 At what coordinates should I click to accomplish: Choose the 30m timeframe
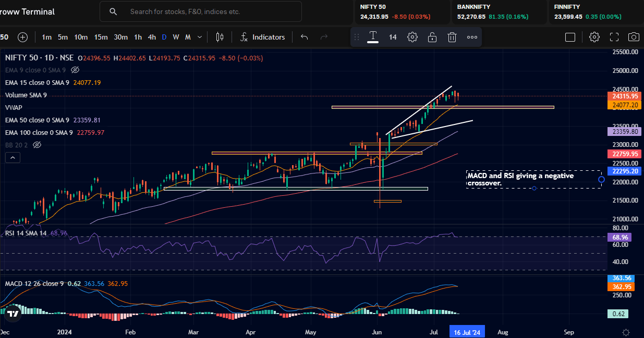(121, 37)
